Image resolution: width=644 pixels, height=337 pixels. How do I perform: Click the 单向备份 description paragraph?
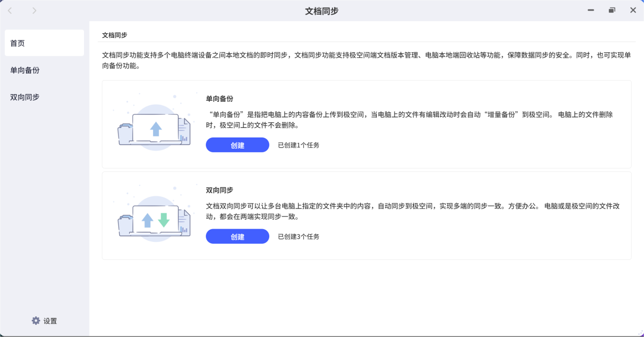410,120
